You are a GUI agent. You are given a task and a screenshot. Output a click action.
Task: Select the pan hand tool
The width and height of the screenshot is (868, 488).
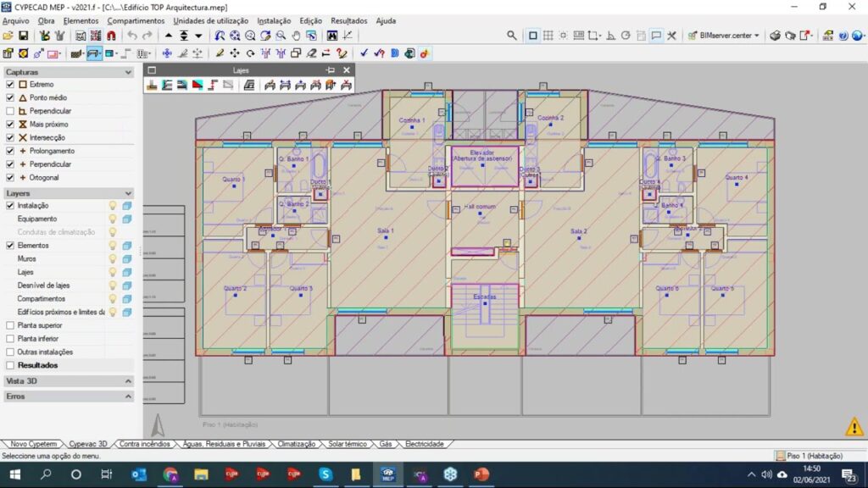296,36
